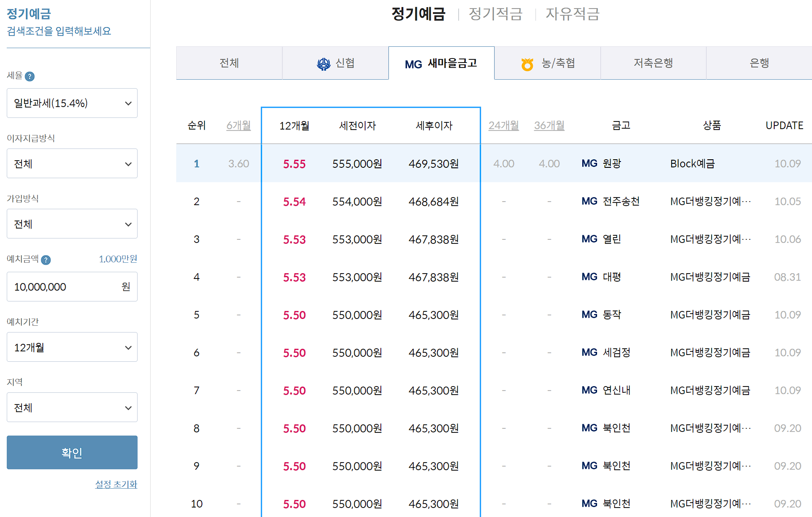Select the MG 새마을금고 tab
The width and height of the screenshot is (812, 517).
point(442,63)
